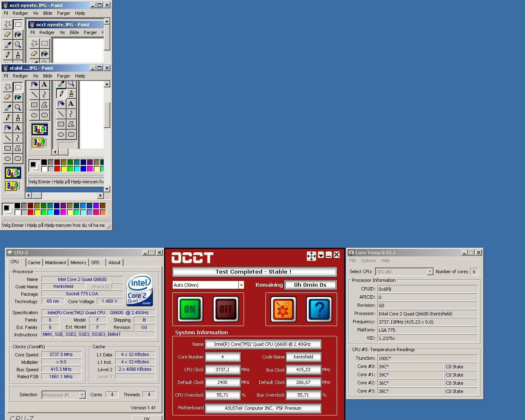Select Free-Form Select tool in stabil Paint window
The image size is (525, 420).
tap(7, 87)
